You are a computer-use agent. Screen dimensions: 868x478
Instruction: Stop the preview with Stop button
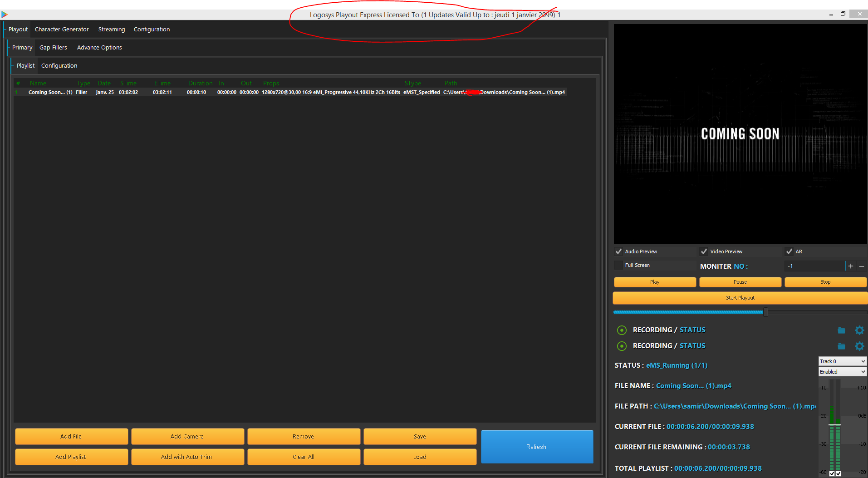[x=825, y=282]
